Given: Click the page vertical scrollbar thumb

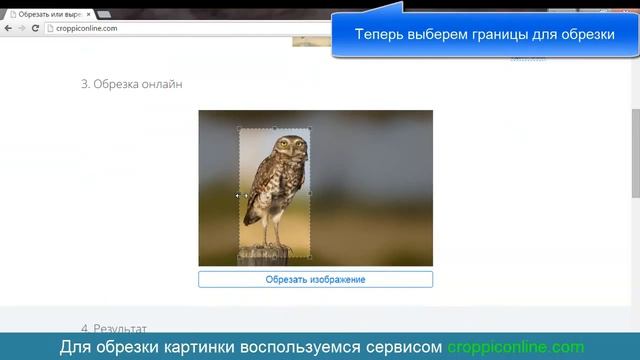Looking at the screenshot, I should (636, 153).
